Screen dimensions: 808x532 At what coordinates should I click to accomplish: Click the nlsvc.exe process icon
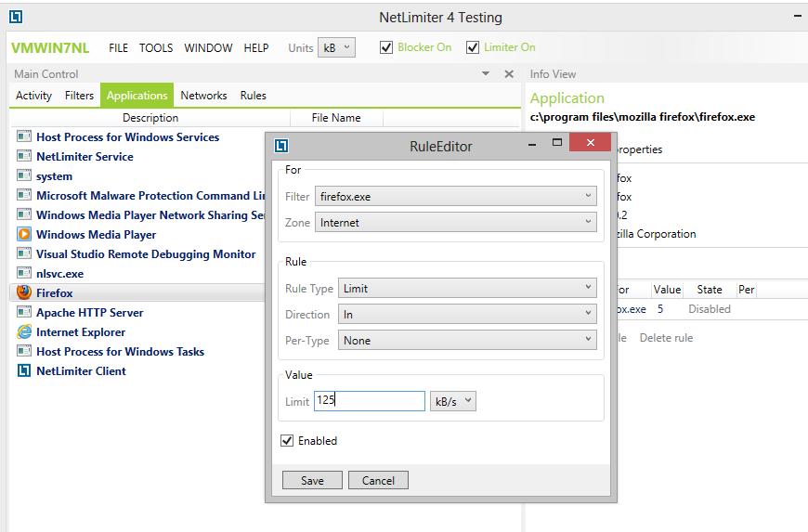[x=24, y=273]
